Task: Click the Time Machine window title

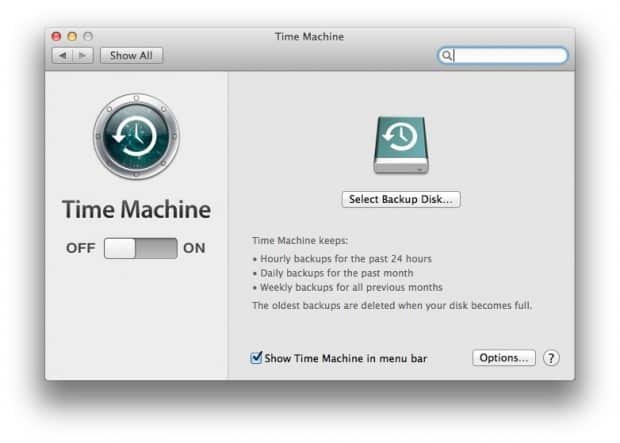Action: pos(309,36)
